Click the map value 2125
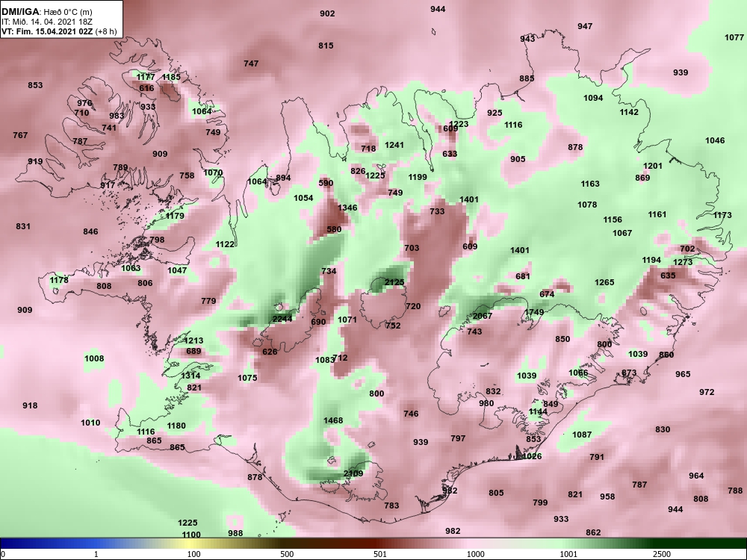The height and width of the screenshot is (560, 747). click(x=394, y=282)
